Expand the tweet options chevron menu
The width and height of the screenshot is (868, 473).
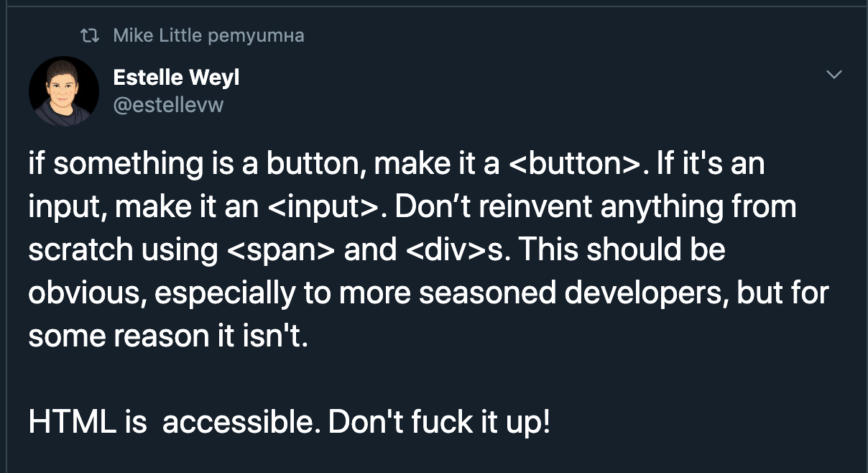834,74
